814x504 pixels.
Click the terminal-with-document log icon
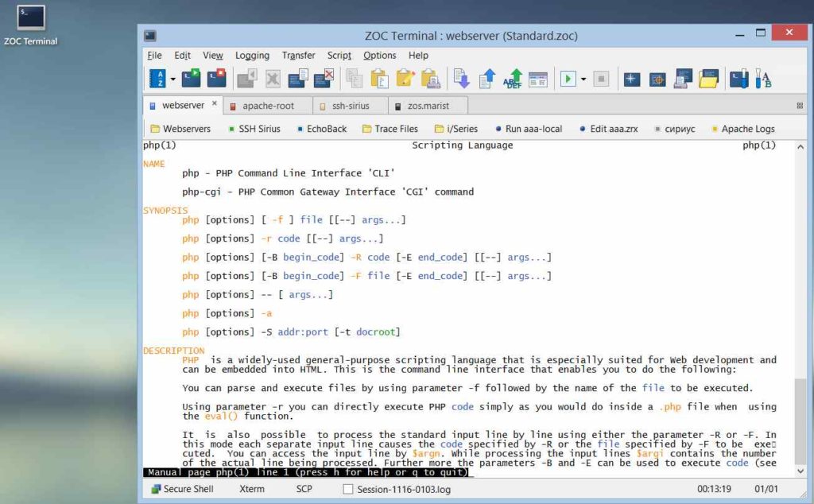[298, 79]
